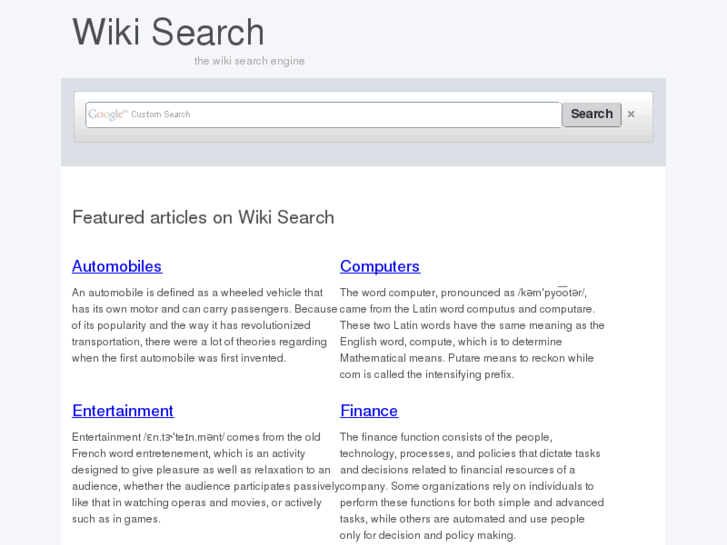Click 'first invented' ending the Automobiles text
The width and height of the screenshot is (727, 545).
(x=252, y=358)
